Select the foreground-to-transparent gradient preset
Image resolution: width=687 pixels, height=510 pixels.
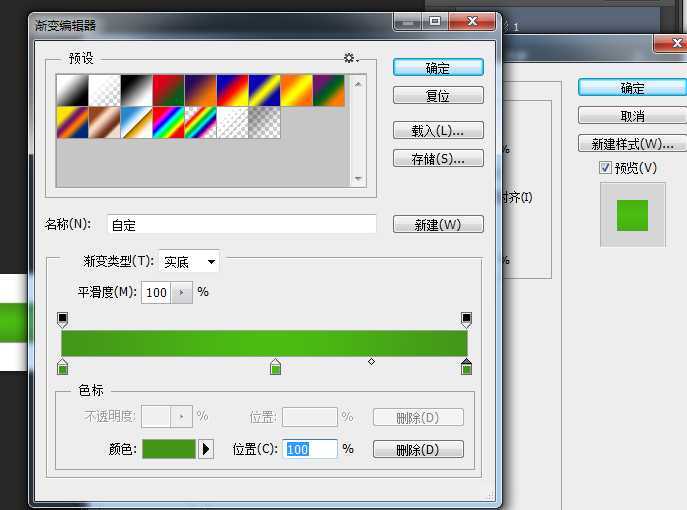tap(105, 90)
